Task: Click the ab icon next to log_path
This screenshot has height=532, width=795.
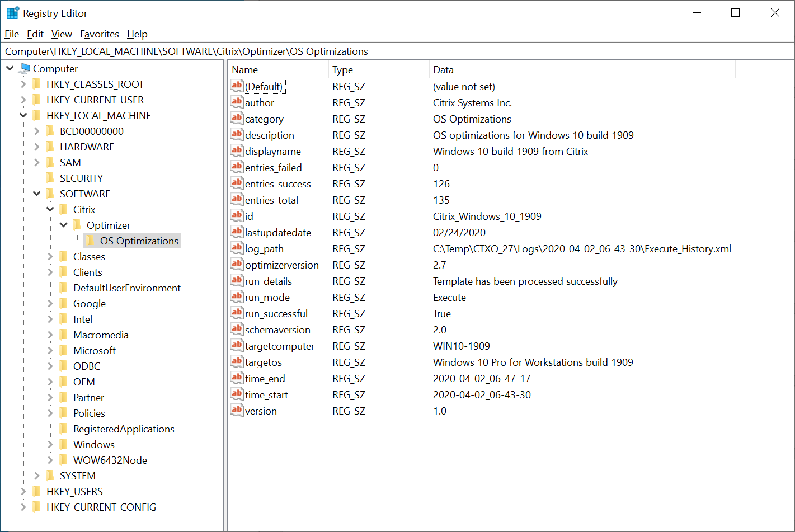Action: [x=237, y=248]
